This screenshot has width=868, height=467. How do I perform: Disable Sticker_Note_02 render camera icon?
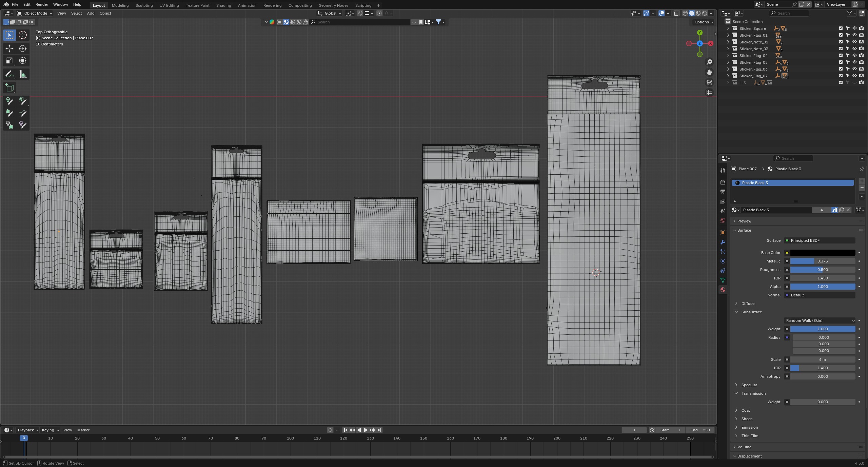[x=861, y=42]
